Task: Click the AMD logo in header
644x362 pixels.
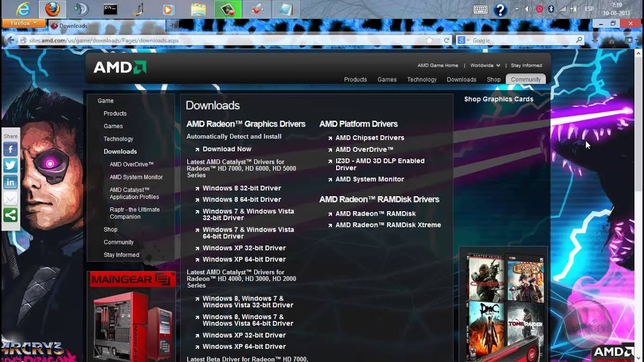Action: click(x=120, y=67)
